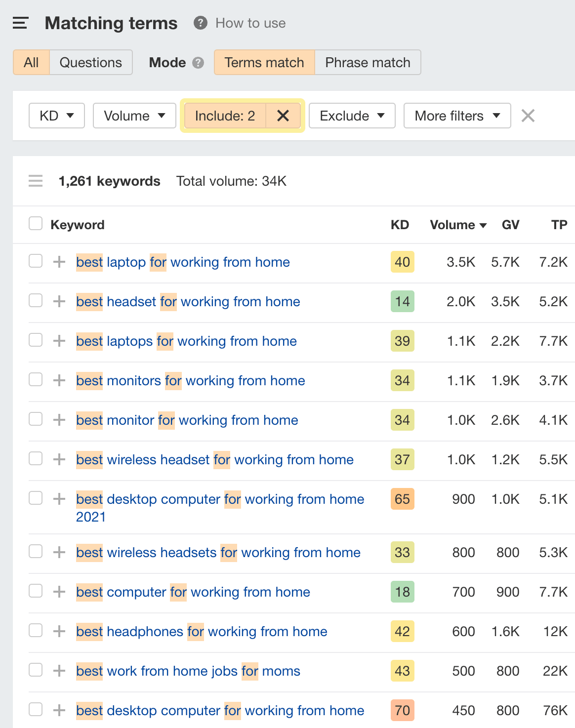Add 'best laptop for working from home' with plus icon
Image resolution: width=575 pixels, height=728 pixels.
click(x=59, y=262)
